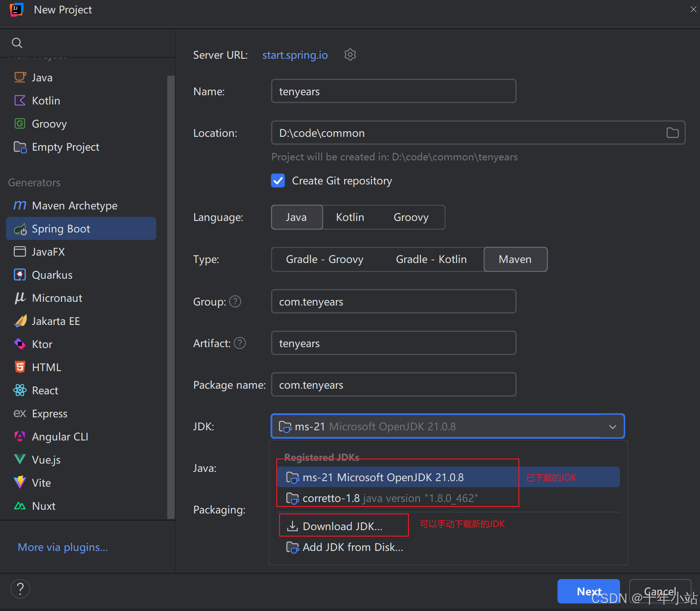This screenshot has width=700, height=611.
Task: Click the Vue.js V icon
Action: 20,459
